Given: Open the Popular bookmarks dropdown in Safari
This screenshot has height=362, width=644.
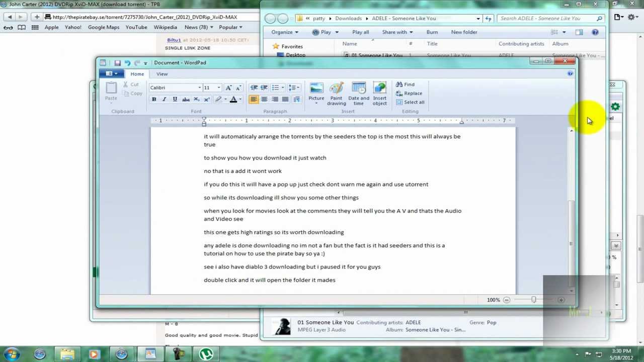Looking at the screenshot, I should 230,27.
